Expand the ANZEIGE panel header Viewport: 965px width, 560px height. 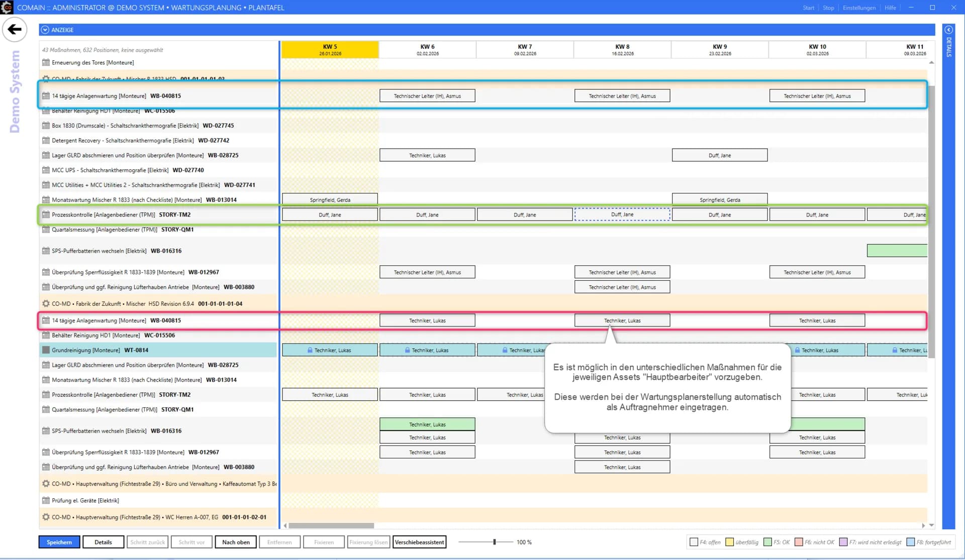(45, 30)
